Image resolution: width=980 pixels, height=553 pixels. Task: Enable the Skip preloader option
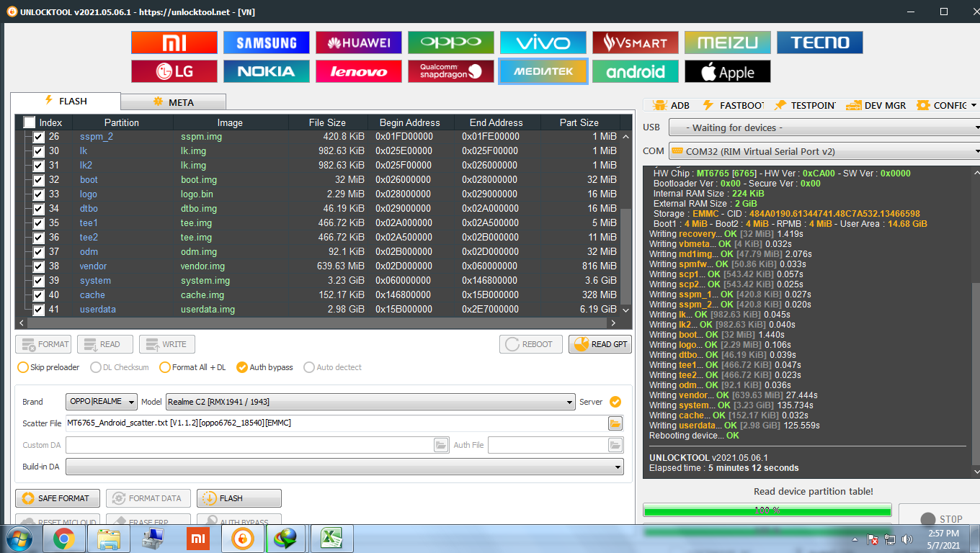pyautogui.click(x=48, y=367)
